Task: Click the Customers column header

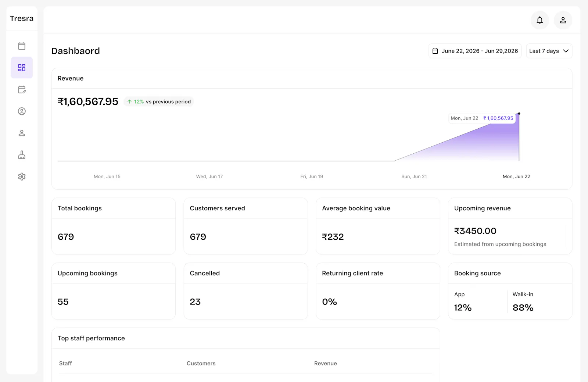Action: [201, 363]
